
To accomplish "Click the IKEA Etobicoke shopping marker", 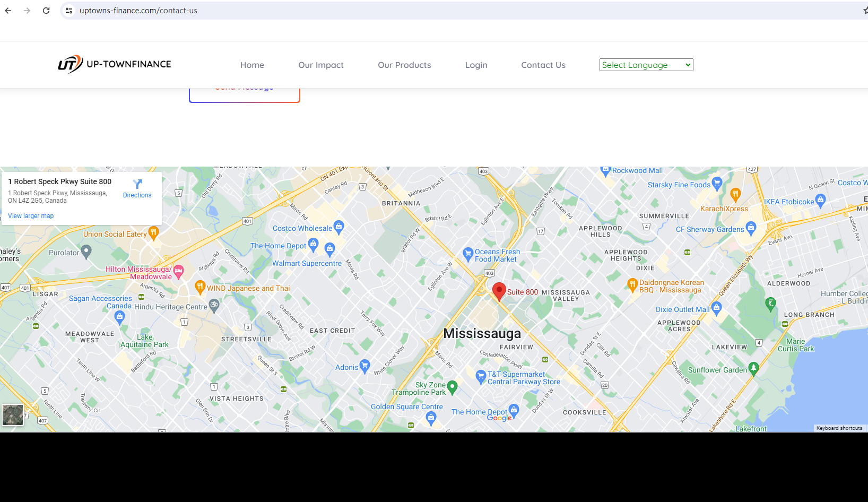I will pos(821,201).
